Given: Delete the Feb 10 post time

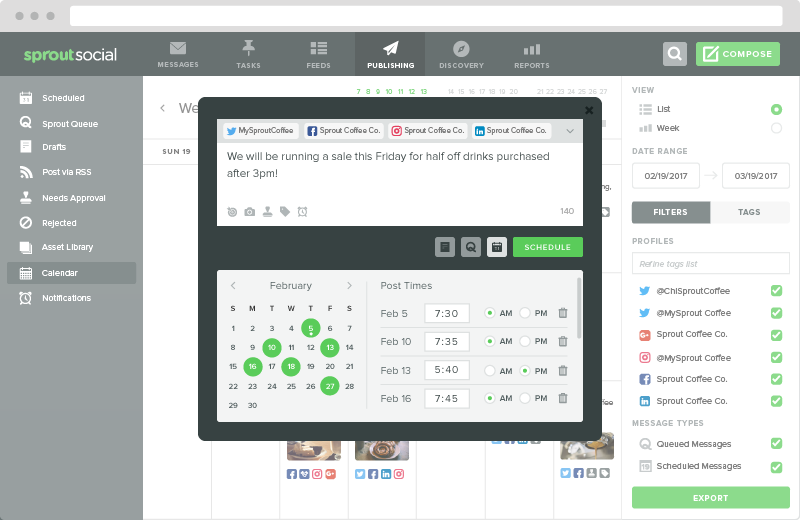Looking at the screenshot, I should click(563, 341).
